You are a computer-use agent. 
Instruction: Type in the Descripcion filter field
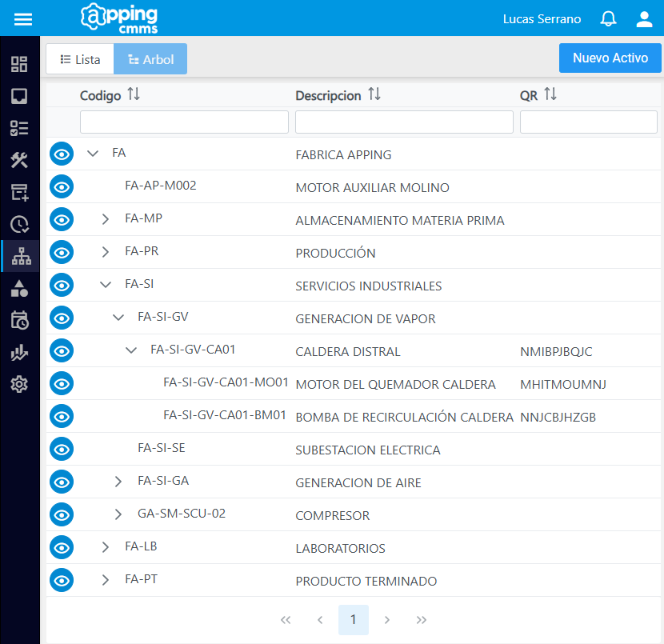click(404, 121)
